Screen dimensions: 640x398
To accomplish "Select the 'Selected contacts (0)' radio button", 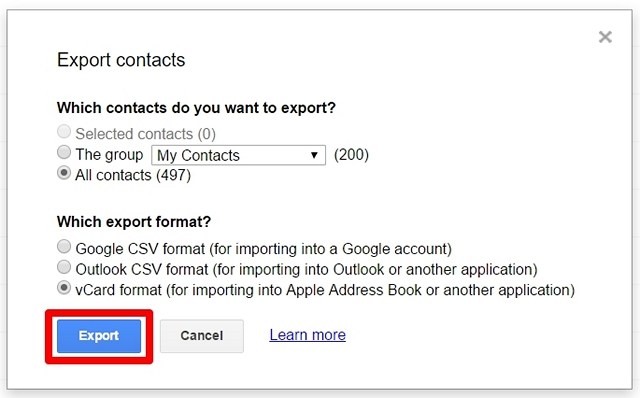I will [x=64, y=131].
